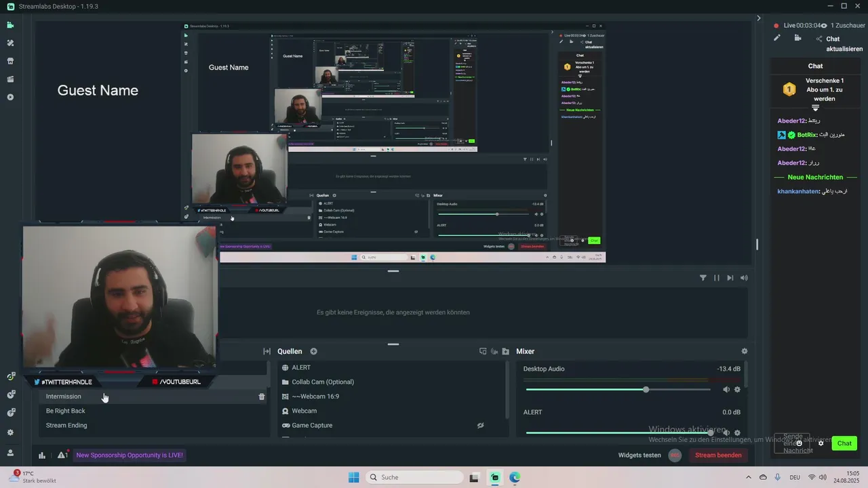Jump to Neue Nachrichten divider in chat
868x488 pixels.
(x=816, y=177)
